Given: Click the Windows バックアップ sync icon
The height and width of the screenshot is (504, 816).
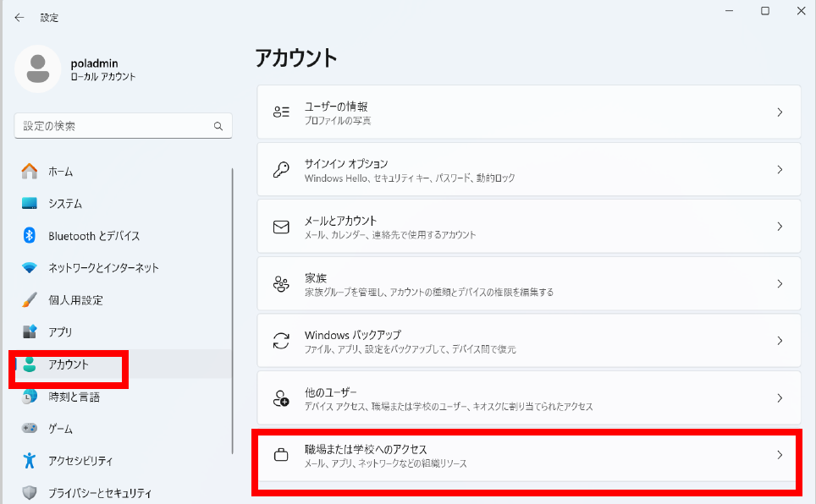Looking at the screenshot, I should click(x=281, y=341).
